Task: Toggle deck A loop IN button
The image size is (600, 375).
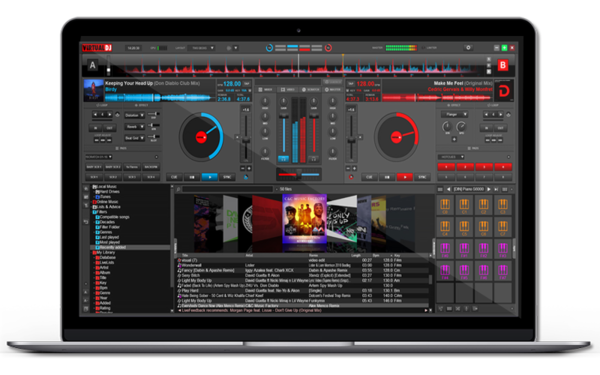Action: tap(96, 128)
